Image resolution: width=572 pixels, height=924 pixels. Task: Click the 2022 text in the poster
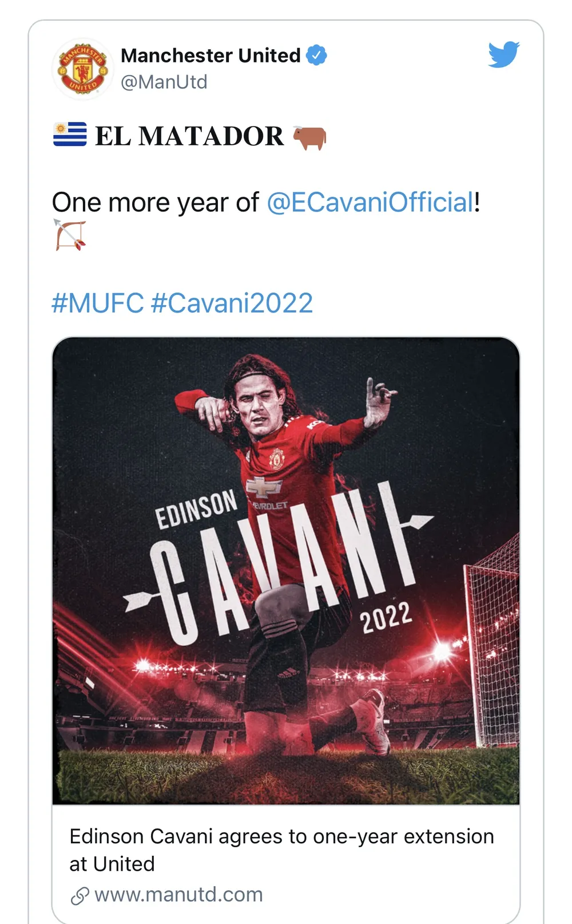tap(386, 618)
